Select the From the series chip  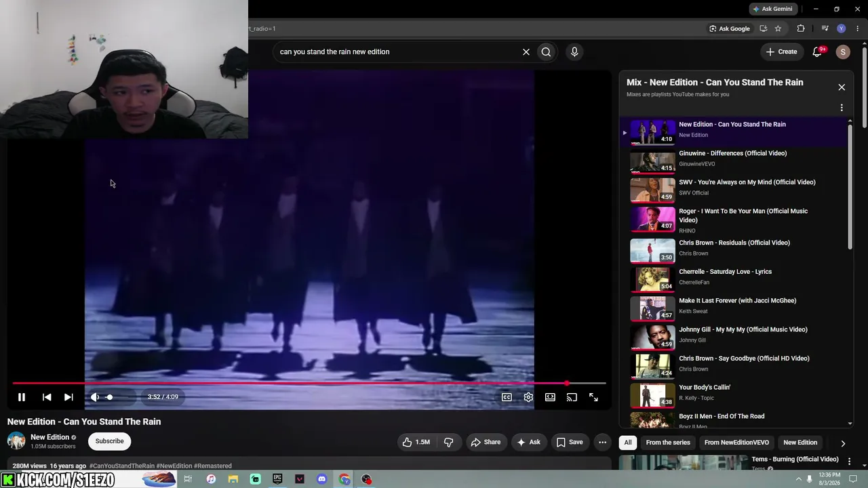(x=668, y=443)
